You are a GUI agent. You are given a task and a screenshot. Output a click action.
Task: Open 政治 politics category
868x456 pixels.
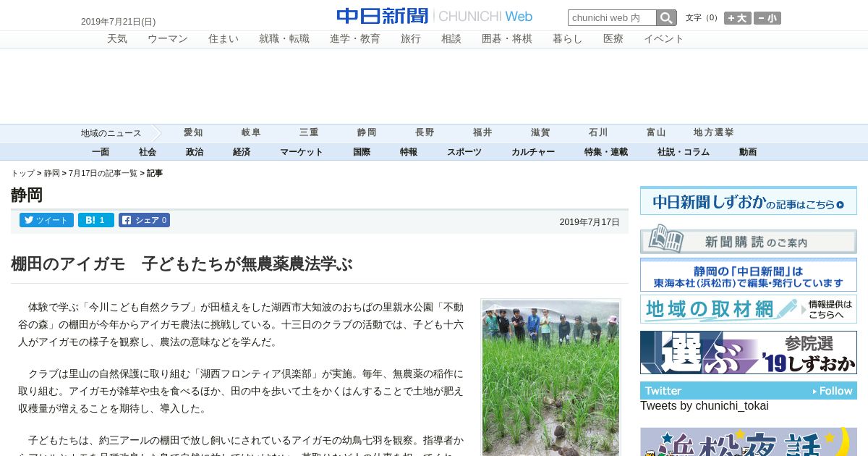pyautogui.click(x=195, y=152)
